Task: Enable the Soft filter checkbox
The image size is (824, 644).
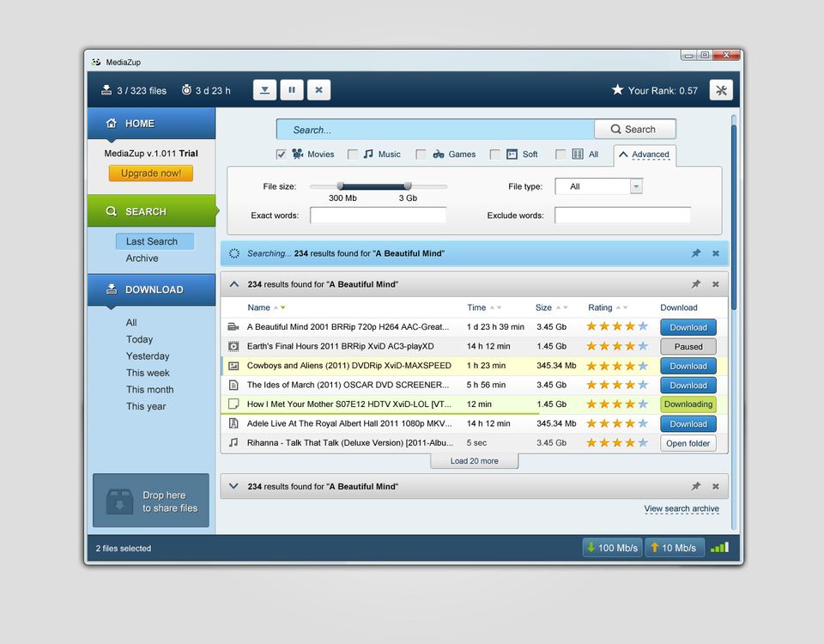Action: [x=495, y=154]
